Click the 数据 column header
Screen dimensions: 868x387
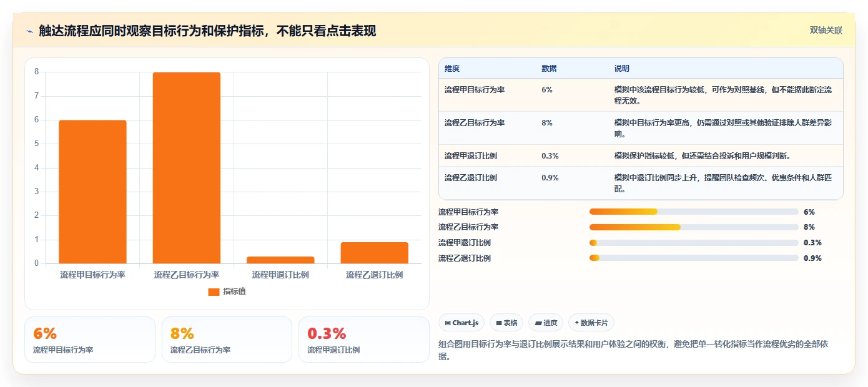550,69
